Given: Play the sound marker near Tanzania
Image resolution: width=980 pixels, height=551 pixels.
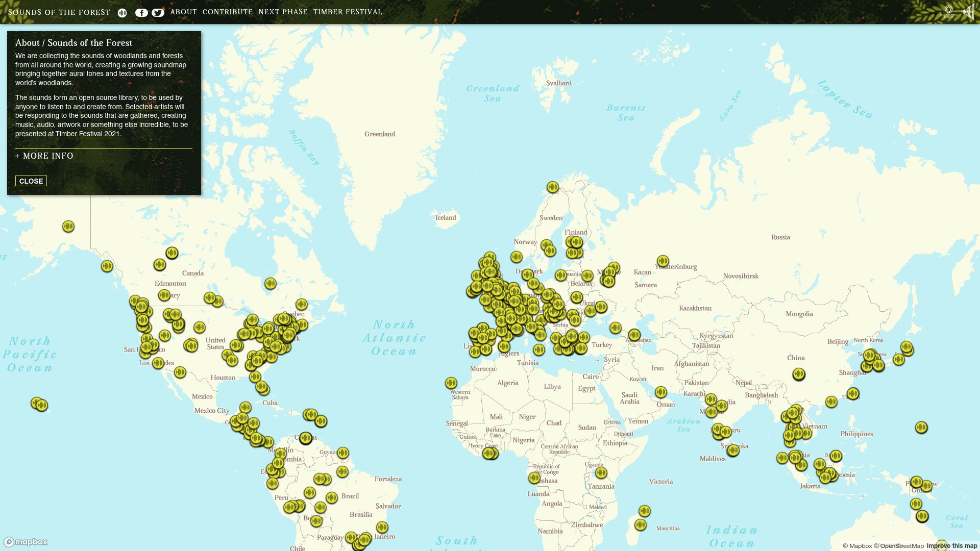Looking at the screenshot, I should [x=601, y=473].
